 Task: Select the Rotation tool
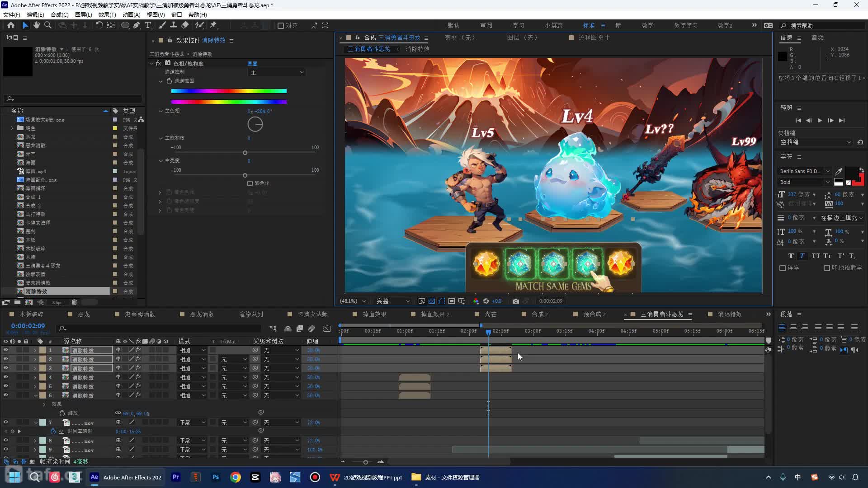[x=99, y=25]
